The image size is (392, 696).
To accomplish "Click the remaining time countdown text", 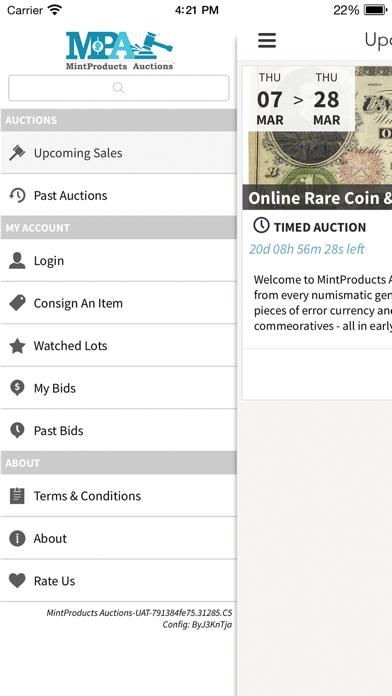I will click(x=306, y=249).
